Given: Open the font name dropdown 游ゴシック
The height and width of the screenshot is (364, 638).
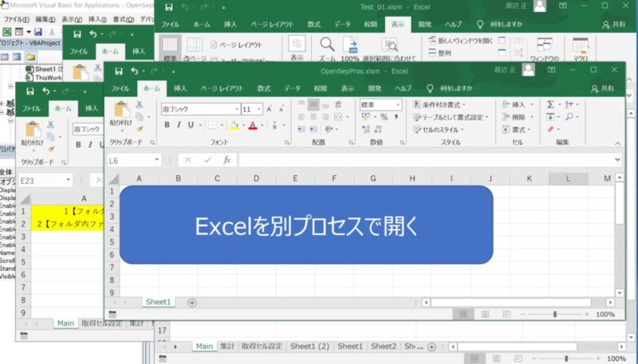Looking at the screenshot, I should 237,109.
